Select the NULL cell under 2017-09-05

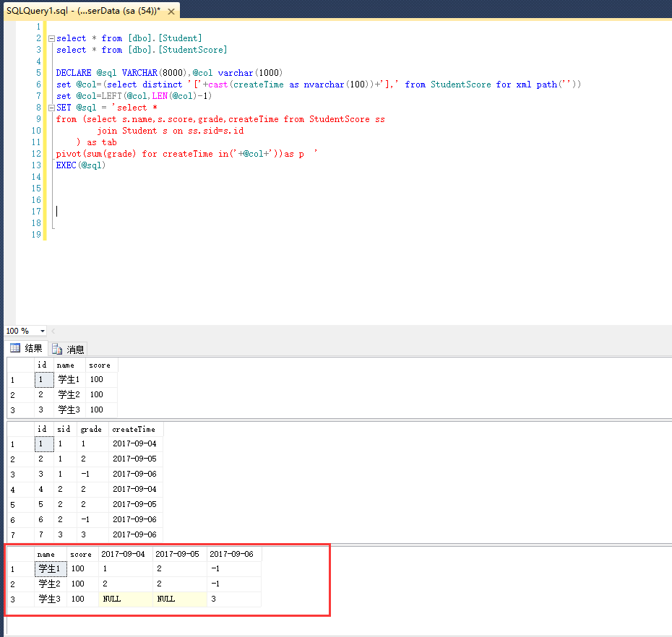(180, 599)
